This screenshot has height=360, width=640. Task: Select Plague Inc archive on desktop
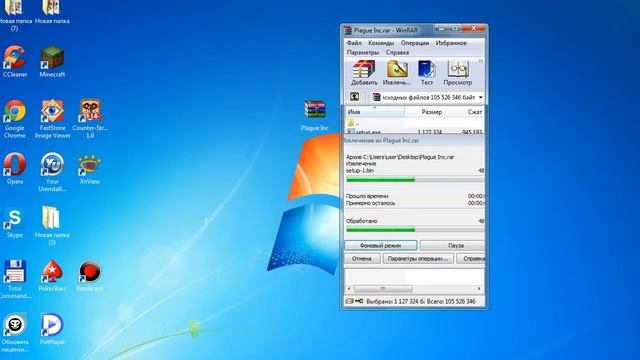(x=315, y=116)
